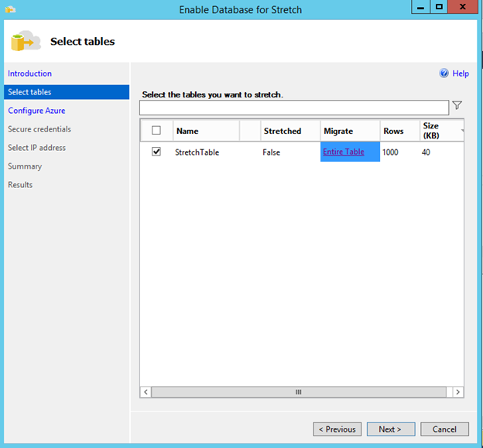Click the filter funnel icon
The height and width of the screenshot is (448, 483).
click(457, 105)
